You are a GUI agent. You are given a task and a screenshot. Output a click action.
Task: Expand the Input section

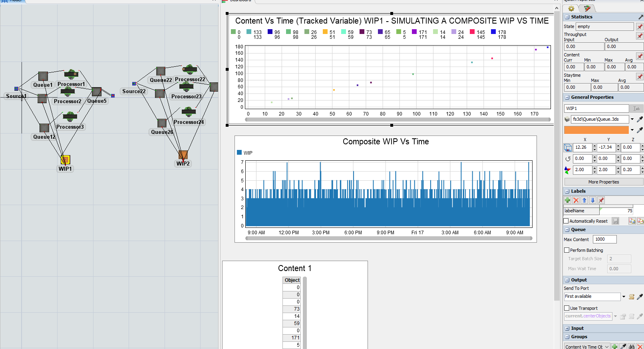pyautogui.click(x=567, y=328)
